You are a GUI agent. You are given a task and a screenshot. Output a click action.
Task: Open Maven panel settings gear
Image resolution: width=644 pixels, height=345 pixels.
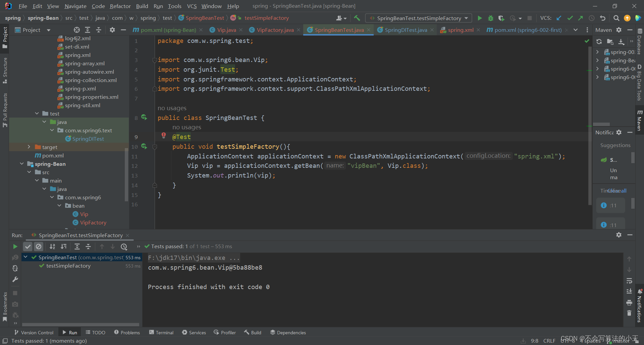point(619,30)
